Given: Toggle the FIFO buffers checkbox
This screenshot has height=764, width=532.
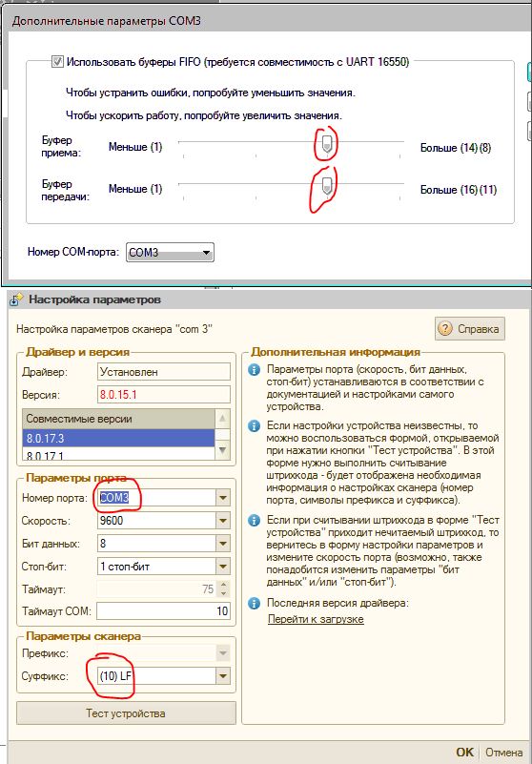Looking at the screenshot, I should pos(57,62).
